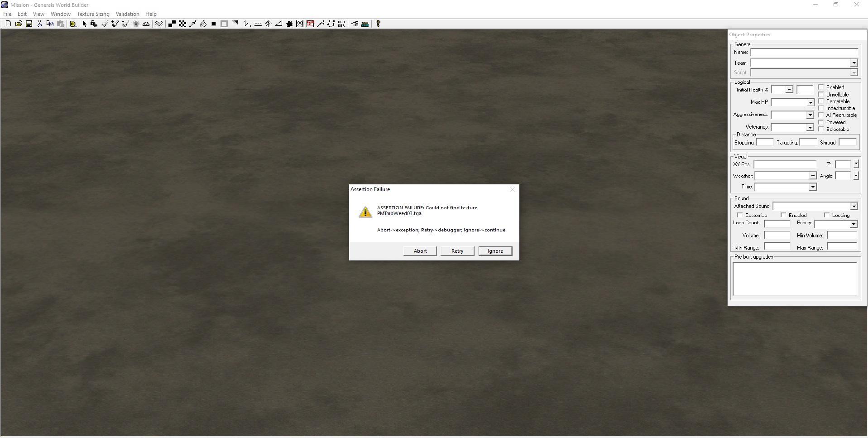Enable the Indestructible checkbox

821,108
